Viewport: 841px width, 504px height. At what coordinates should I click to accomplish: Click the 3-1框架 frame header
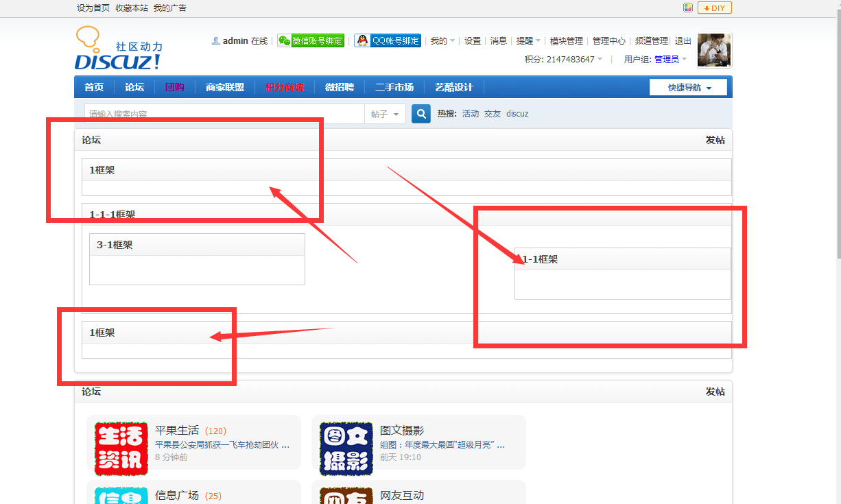[x=197, y=245]
